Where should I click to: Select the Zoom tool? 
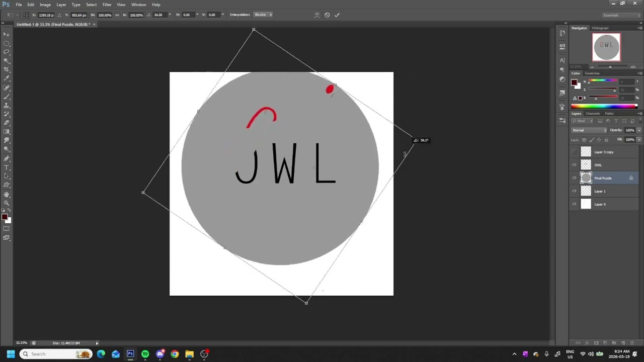[x=7, y=203]
